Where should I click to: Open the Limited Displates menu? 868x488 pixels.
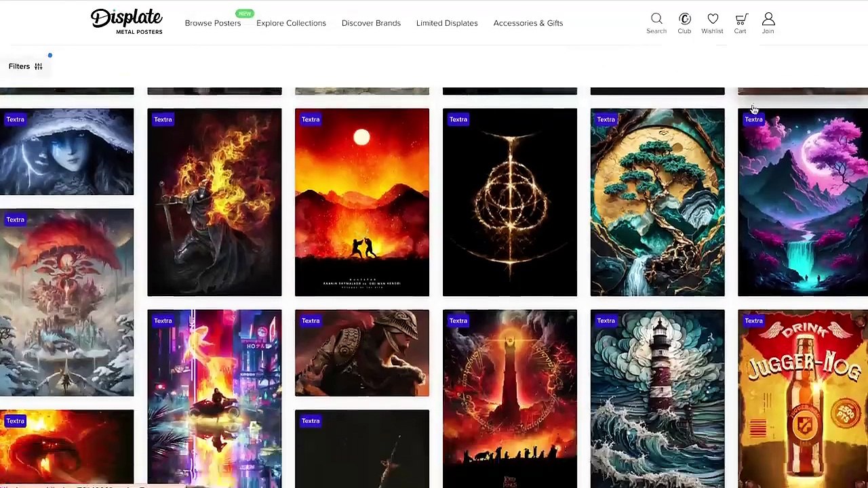click(447, 23)
